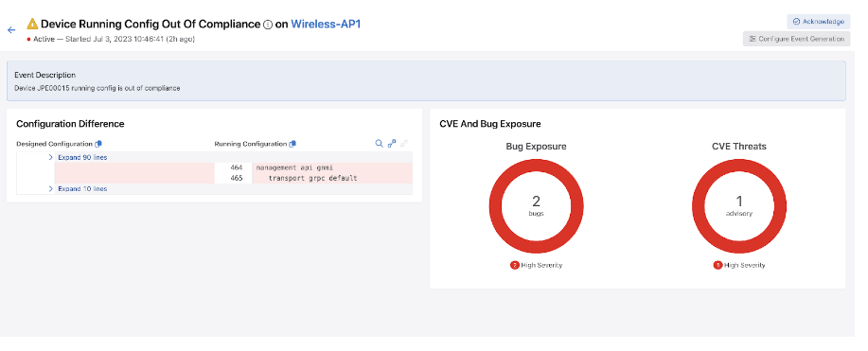
Task: Open Configure Event Generation
Action: point(796,39)
